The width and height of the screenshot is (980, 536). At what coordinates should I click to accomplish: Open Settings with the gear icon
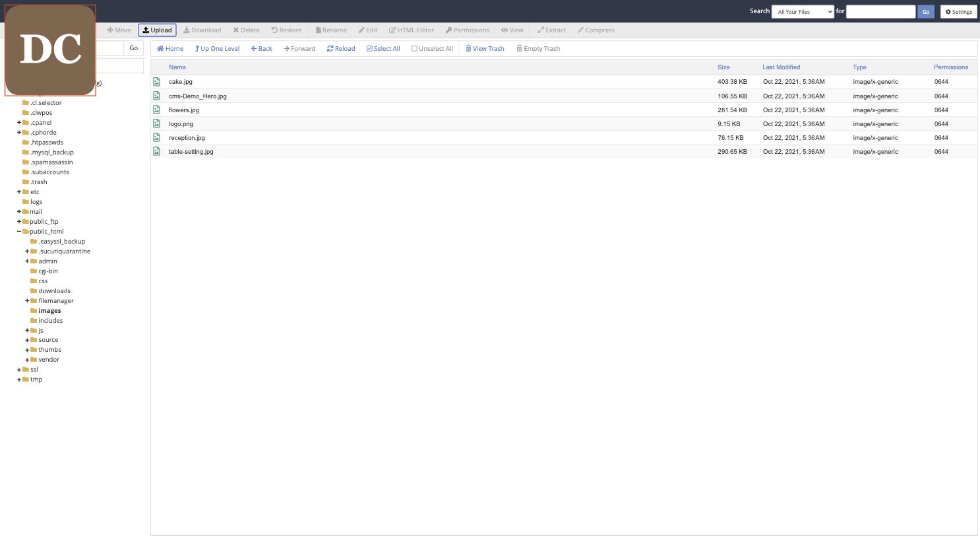tap(958, 11)
